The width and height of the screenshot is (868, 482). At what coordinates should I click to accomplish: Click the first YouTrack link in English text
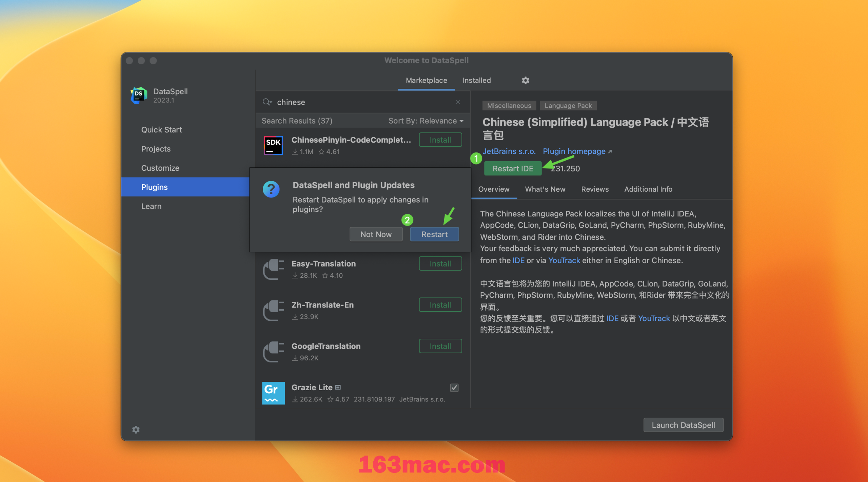pos(564,260)
